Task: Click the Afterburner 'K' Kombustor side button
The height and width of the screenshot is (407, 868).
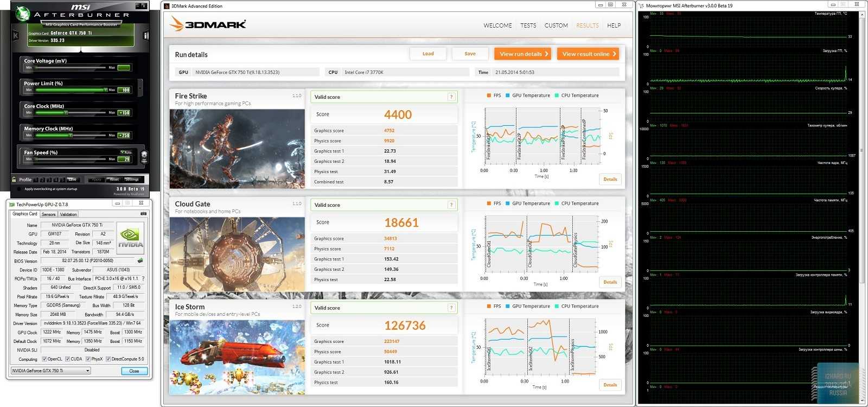Action: tap(16, 36)
